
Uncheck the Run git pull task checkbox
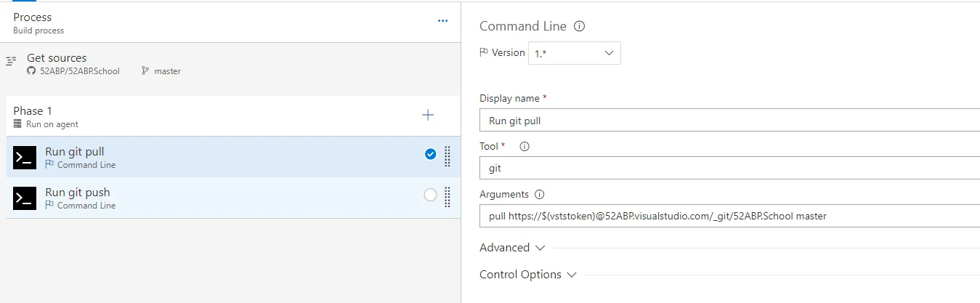(430, 154)
